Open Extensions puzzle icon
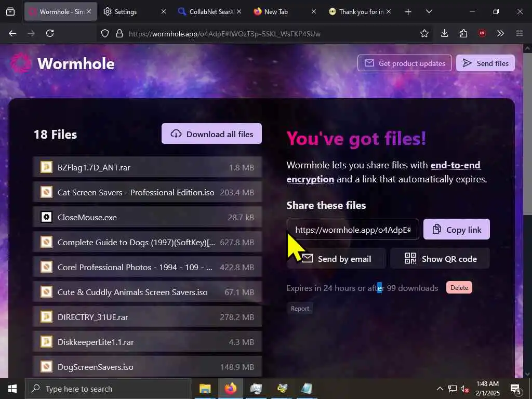The width and height of the screenshot is (532, 399). point(463,33)
